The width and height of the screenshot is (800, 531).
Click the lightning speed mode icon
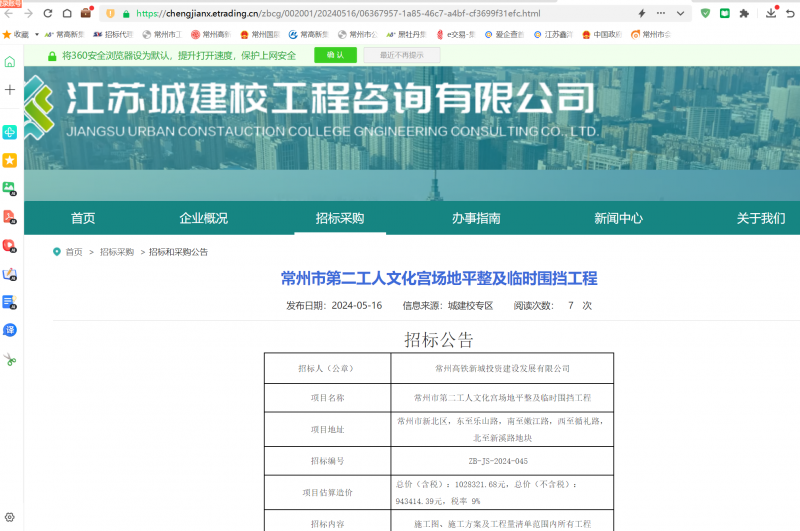coord(641,14)
